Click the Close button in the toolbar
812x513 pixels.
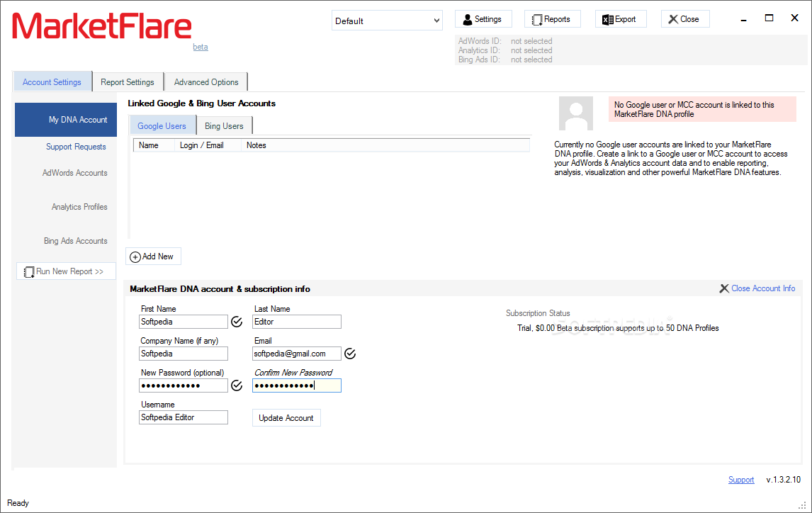(685, 19)
